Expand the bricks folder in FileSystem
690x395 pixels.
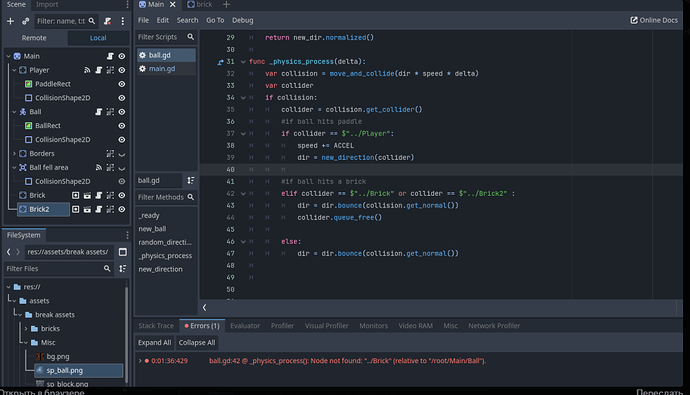click(x=26, y=329)
